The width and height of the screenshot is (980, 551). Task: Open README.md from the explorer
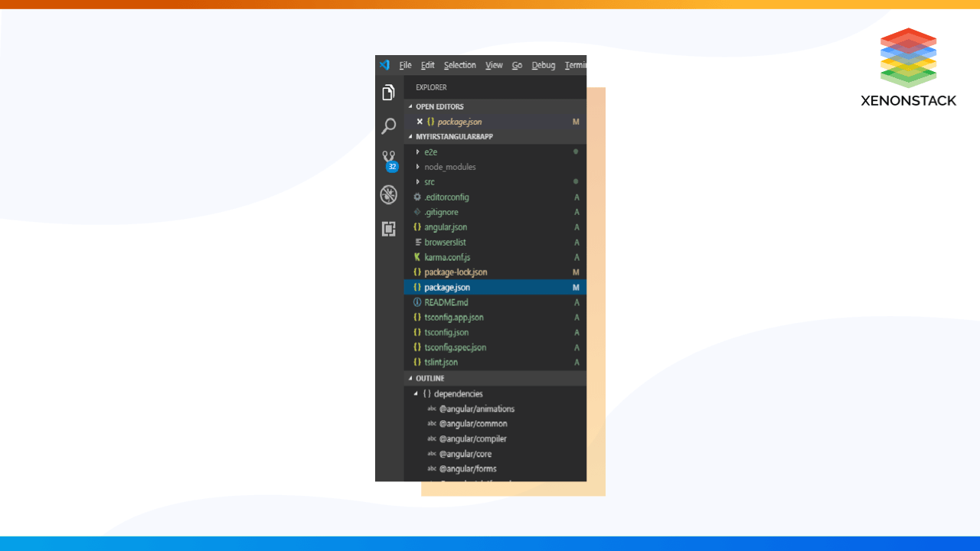point(446,302)
